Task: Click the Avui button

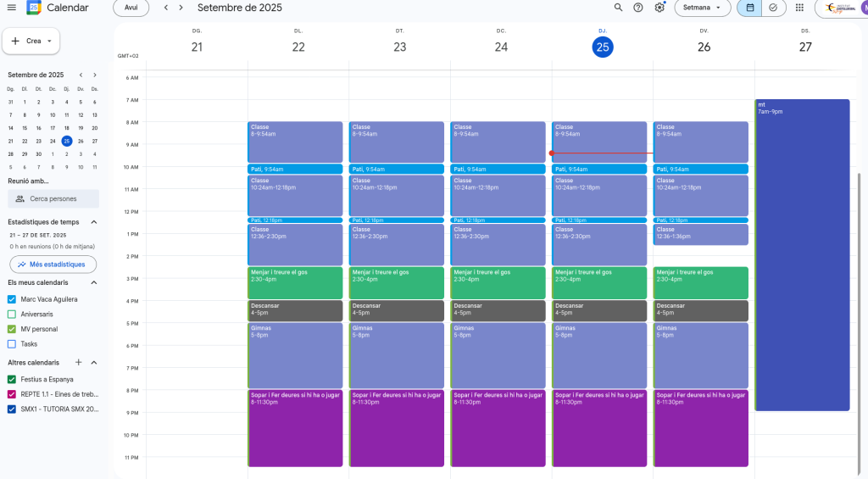Action: 131,8
